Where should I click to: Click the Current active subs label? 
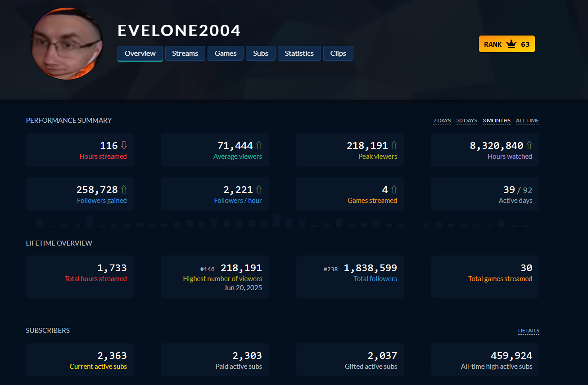(98, 367)
